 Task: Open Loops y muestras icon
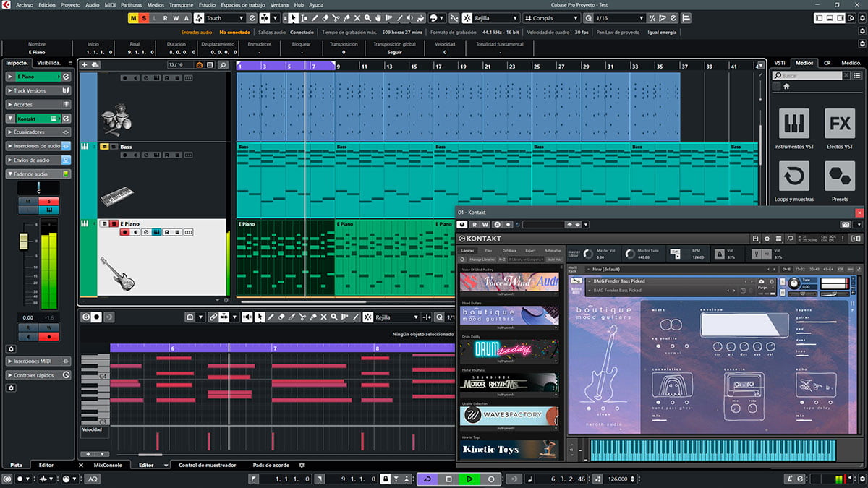793,176
